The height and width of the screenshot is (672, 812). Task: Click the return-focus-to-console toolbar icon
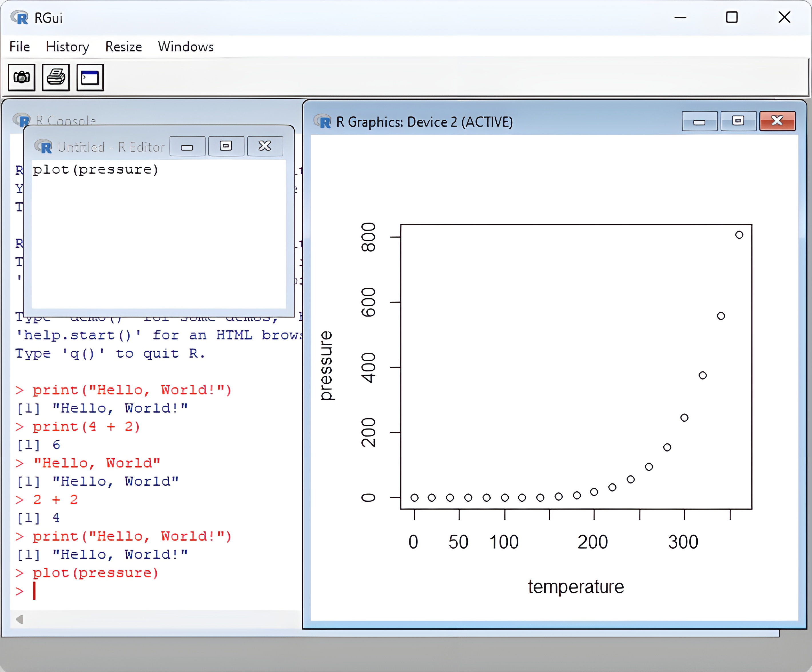click(x=90, y=78)
